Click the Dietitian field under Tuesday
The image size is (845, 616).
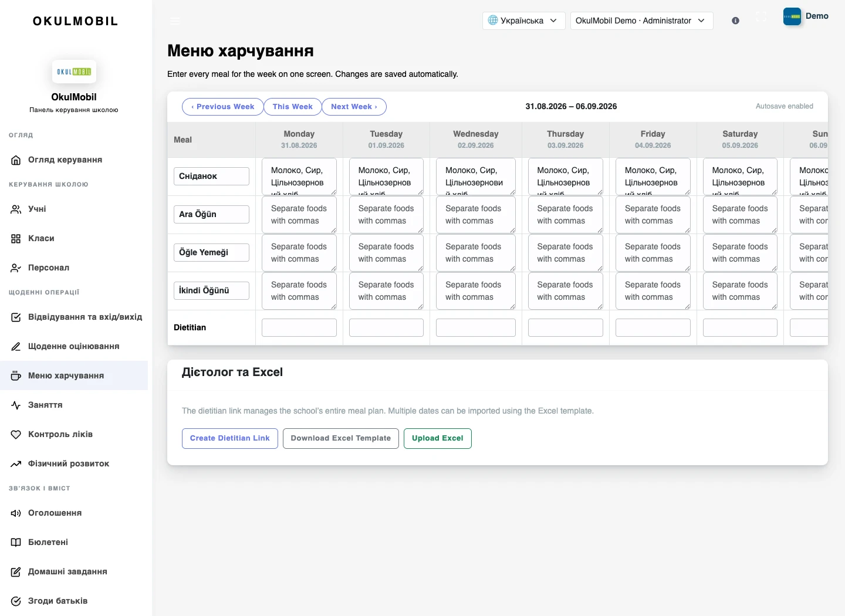point(386,327)
